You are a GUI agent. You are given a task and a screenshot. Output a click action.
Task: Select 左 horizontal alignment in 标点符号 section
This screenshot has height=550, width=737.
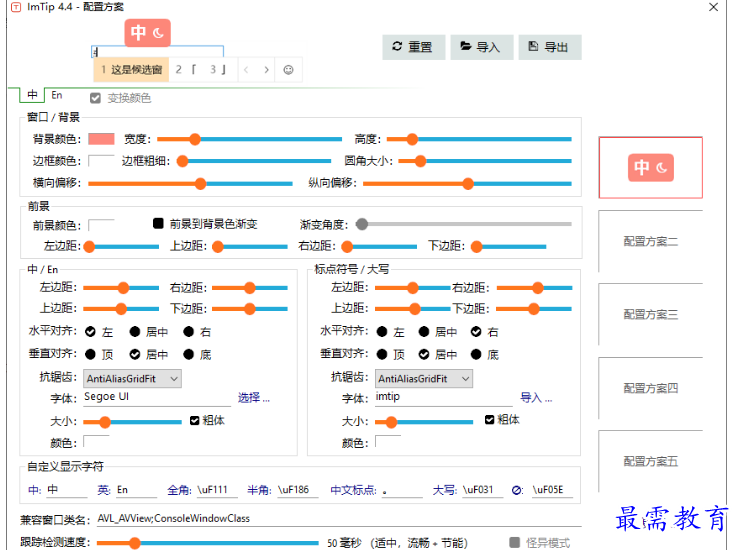point(382,332)
